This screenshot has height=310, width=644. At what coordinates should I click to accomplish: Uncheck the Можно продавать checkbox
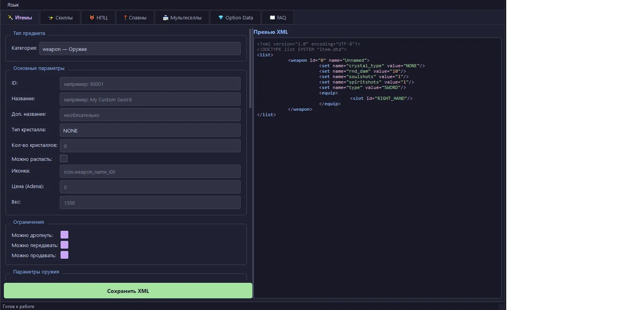[64, 255]
